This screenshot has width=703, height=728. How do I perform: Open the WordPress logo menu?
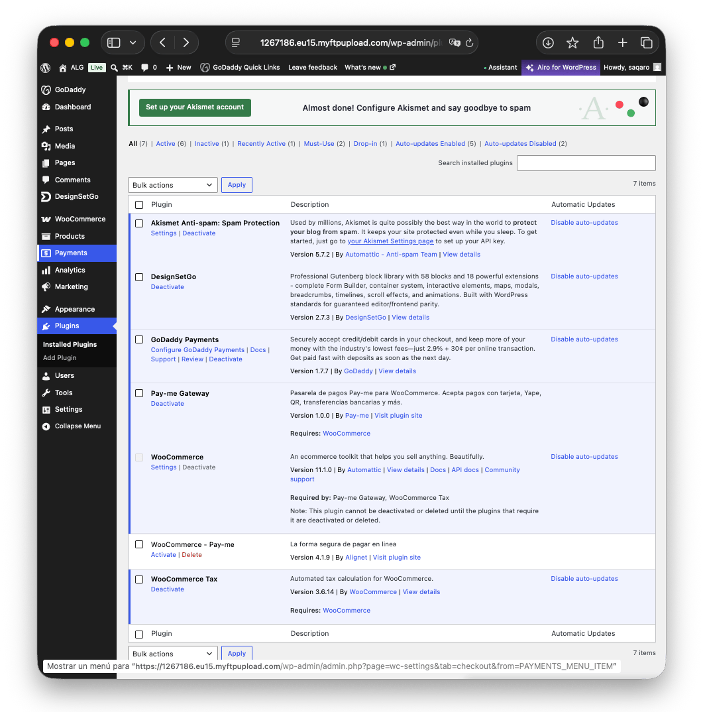[x=46, y=68]
